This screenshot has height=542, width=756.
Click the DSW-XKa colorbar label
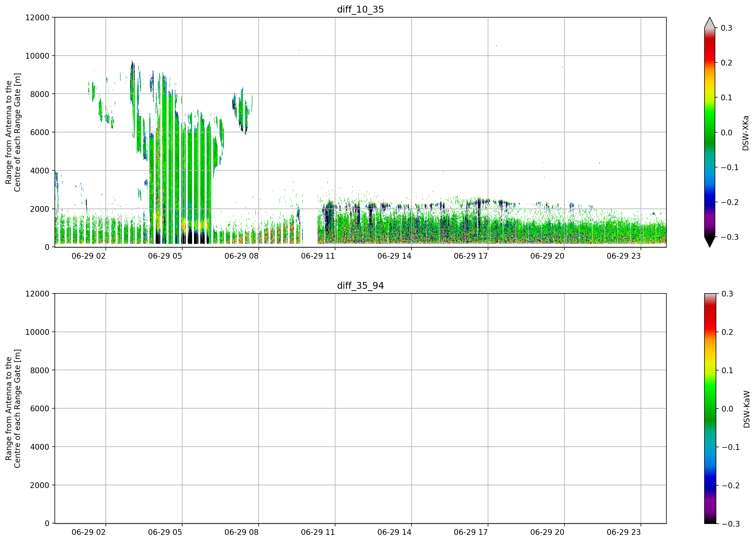point(746,133)
